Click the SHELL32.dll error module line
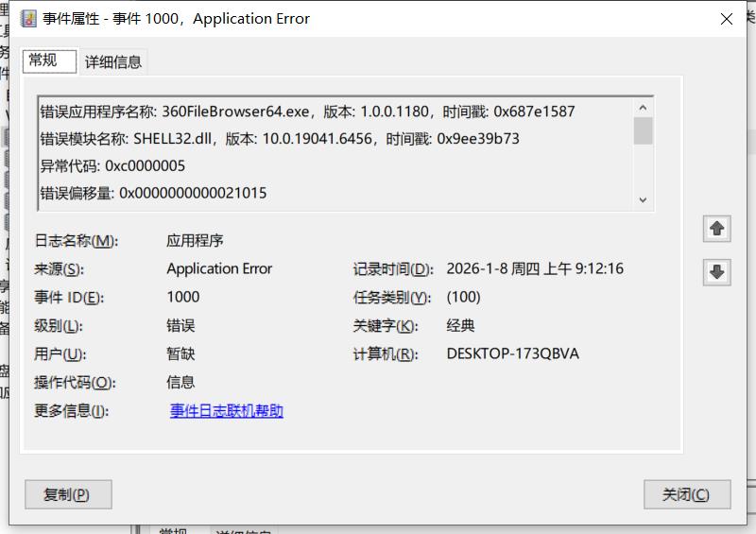This screenshot has width=756, height=534. pyautogui.click(x=279, y=139)
